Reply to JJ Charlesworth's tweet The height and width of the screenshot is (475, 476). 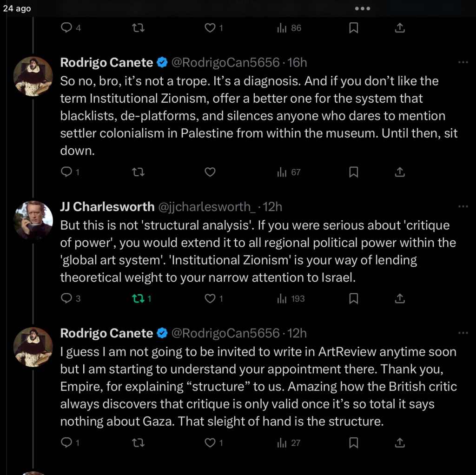(x=67, y=298)
